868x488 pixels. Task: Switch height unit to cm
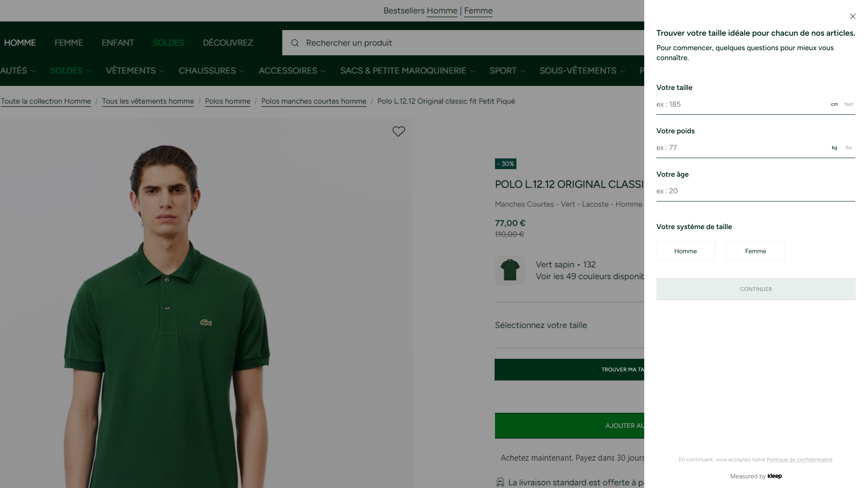tap(834, 104)
